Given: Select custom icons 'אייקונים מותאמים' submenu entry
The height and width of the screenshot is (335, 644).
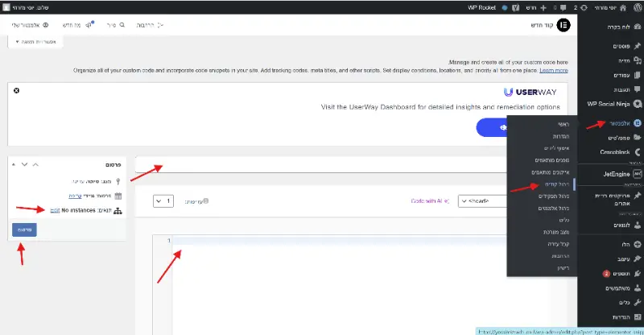Looking at the screenshot, I should 551,172.
